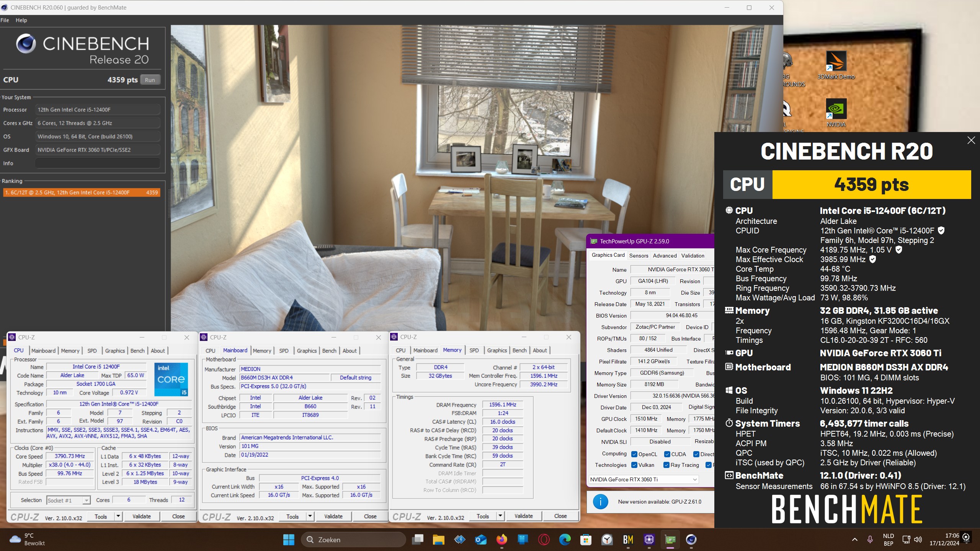
Task: Expand Tools arrow in first CPU-Z window
Action: 118,516
